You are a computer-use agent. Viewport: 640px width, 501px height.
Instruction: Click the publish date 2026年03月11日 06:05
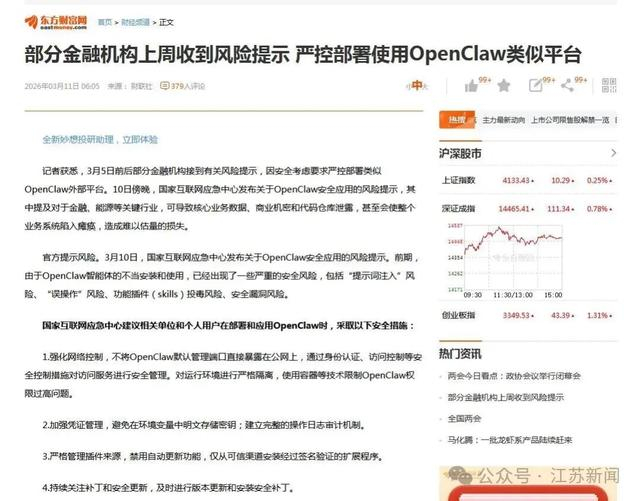pos(62,86)
